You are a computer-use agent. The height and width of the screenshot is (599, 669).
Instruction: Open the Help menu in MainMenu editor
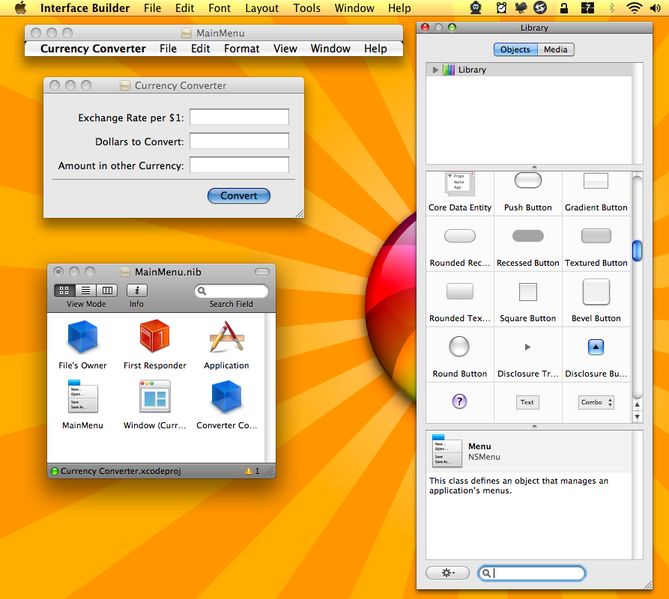[x=375, y=49]
